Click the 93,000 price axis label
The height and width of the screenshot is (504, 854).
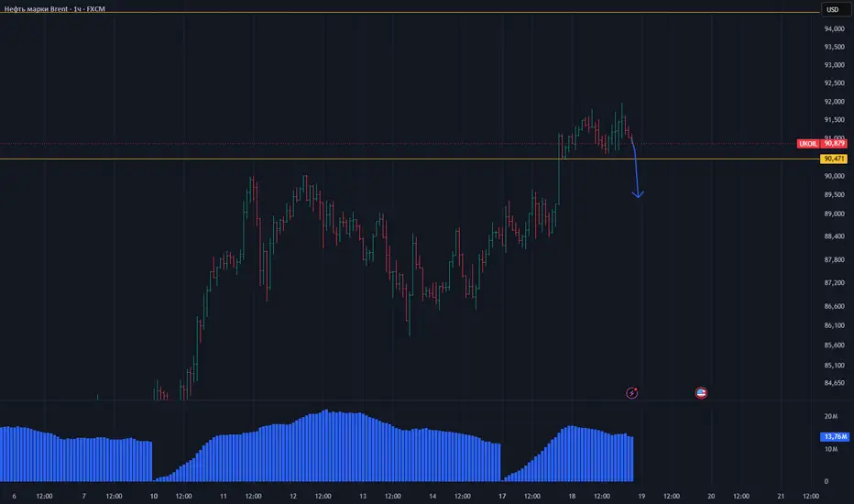(x=835, y=65)
